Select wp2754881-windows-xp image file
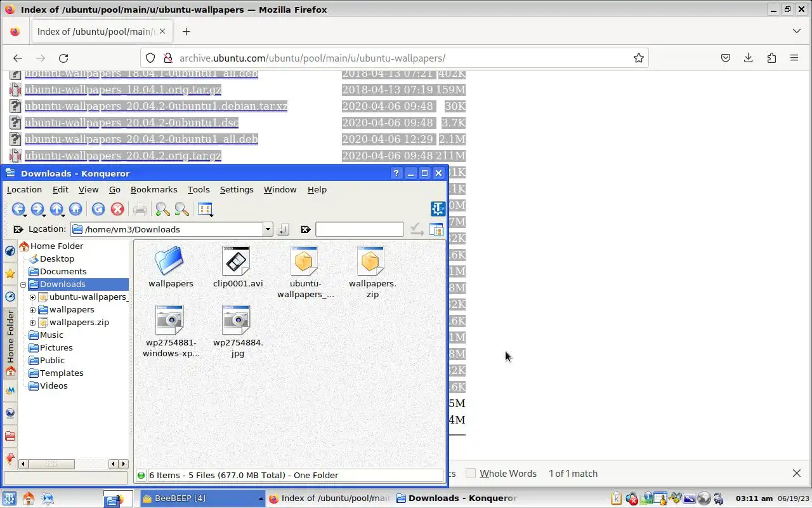 (x=169, y=319)
